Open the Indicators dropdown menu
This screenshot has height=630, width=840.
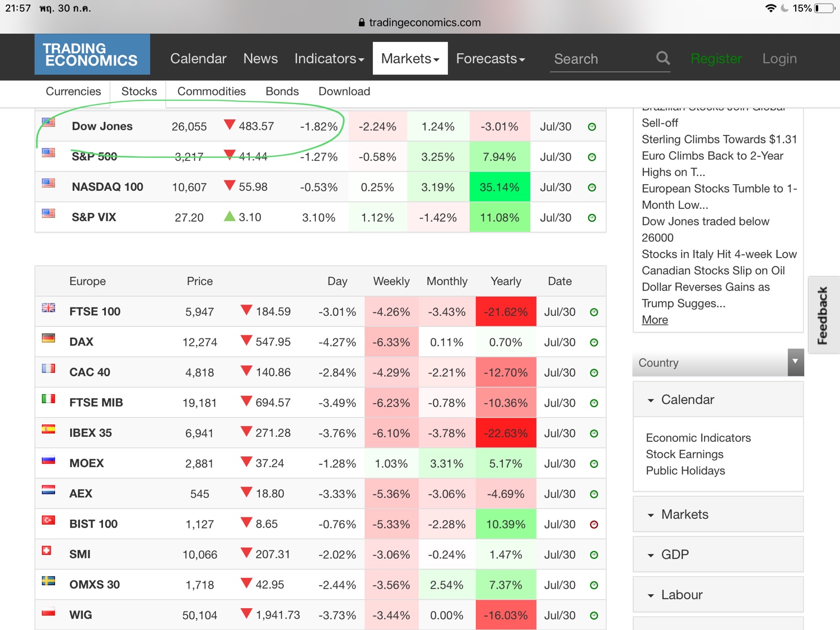(x=329, y=58)
